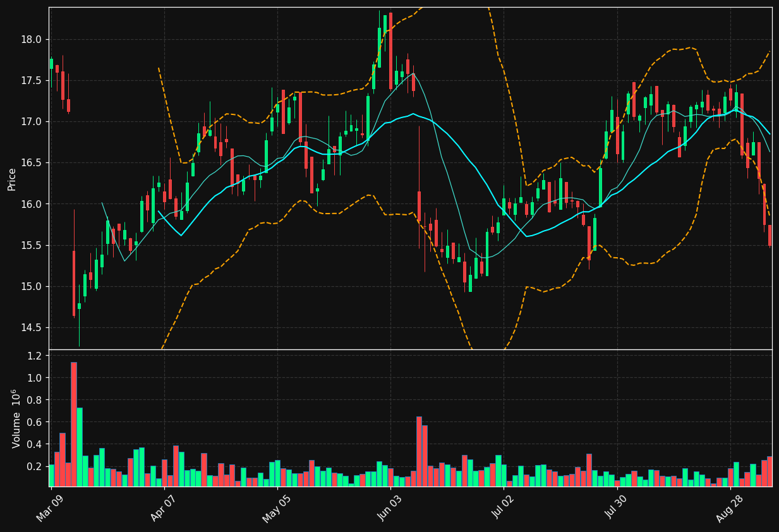Click the 1.2 volume tick label

coord(34,356)
